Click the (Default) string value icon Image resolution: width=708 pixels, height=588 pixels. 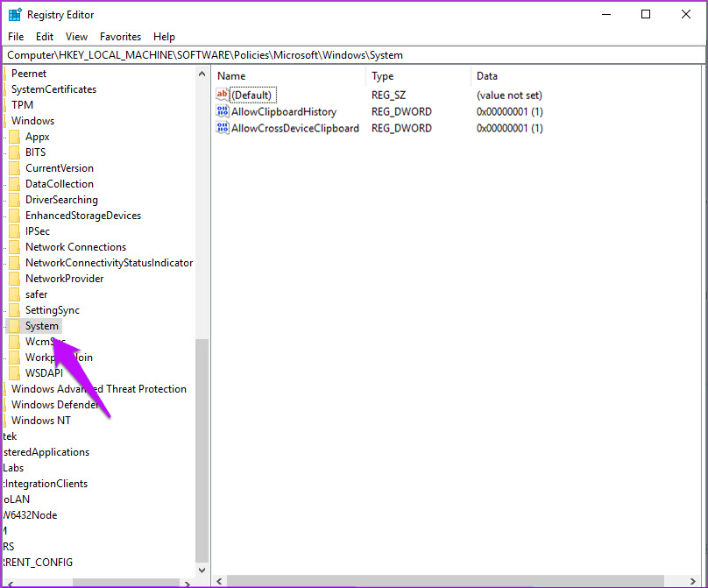pos(222,96)
